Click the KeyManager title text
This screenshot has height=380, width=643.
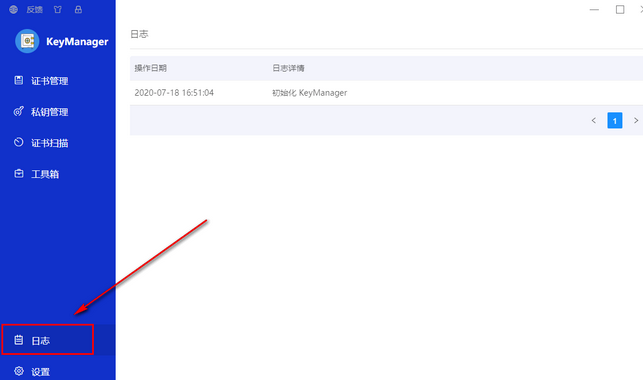pos(77,41)
